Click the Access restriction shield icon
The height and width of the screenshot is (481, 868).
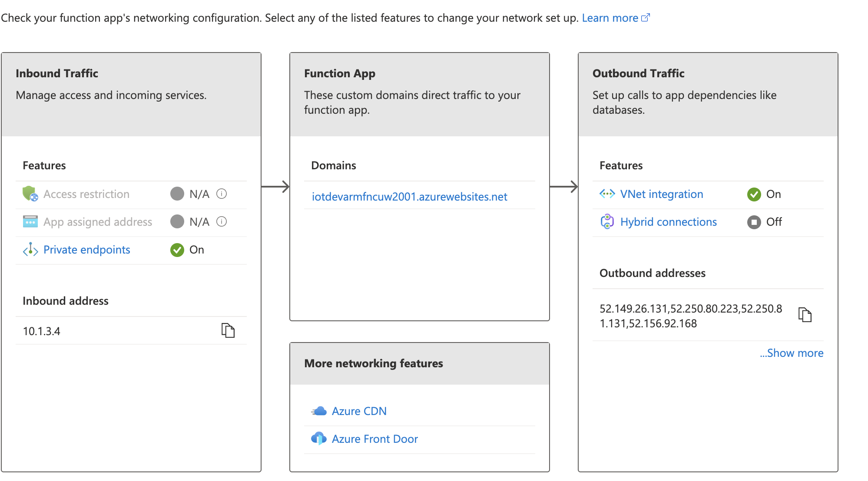30,194
